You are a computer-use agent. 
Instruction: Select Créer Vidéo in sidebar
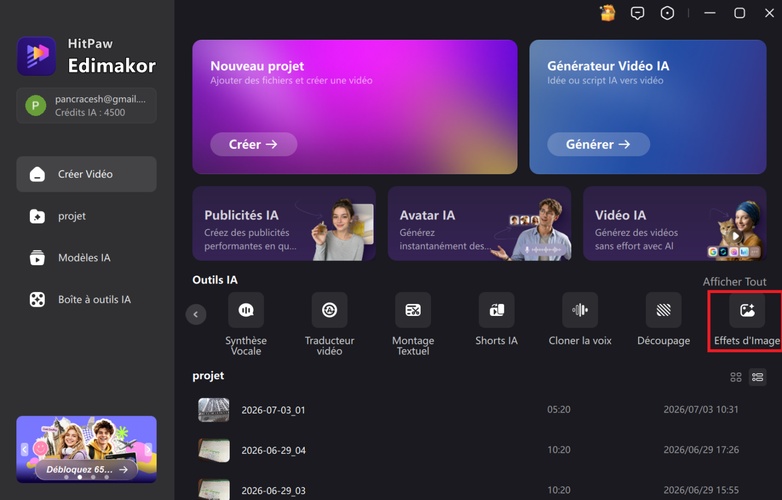86,174
